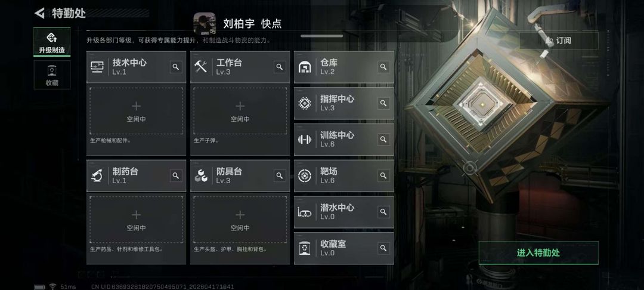644x290 pixels.
Task: Click the magnifier icon on 防具台
Action: (280, 175)
